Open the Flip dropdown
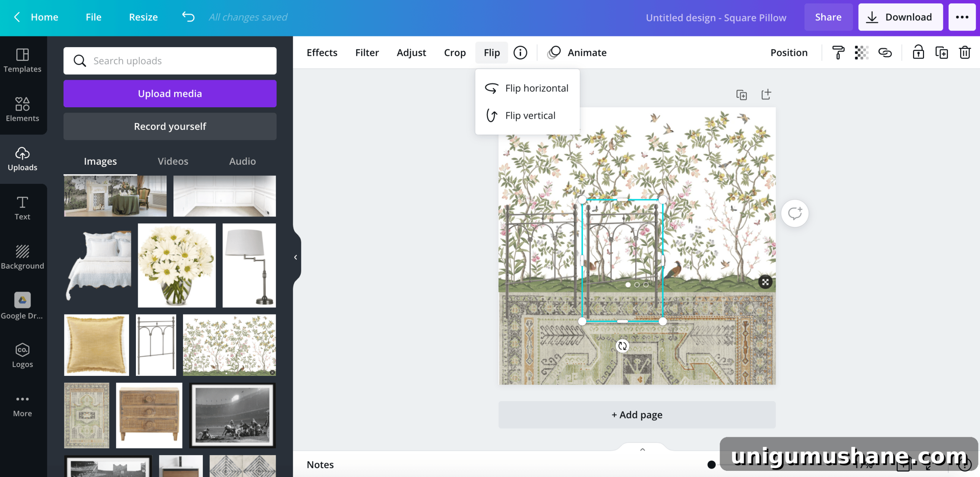Screen dimensions: 980x477 pyautogui.click(x=492, y=52)
